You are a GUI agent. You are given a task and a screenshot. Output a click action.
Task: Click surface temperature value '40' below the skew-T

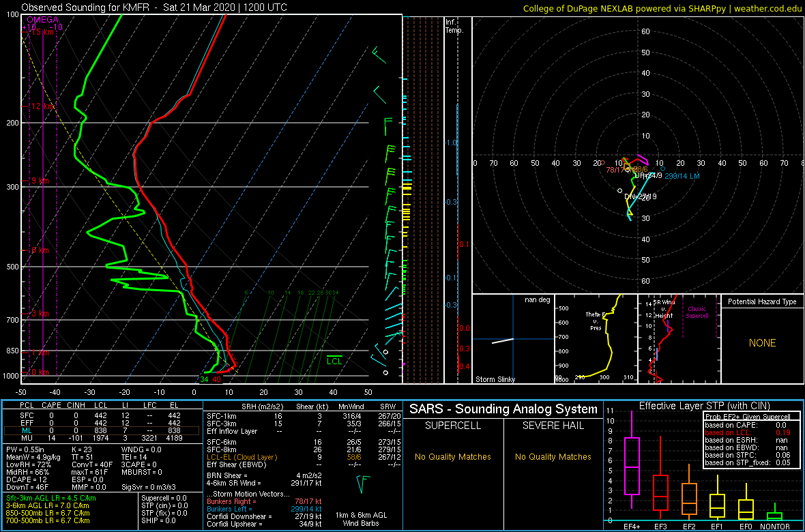coord(217,379)
